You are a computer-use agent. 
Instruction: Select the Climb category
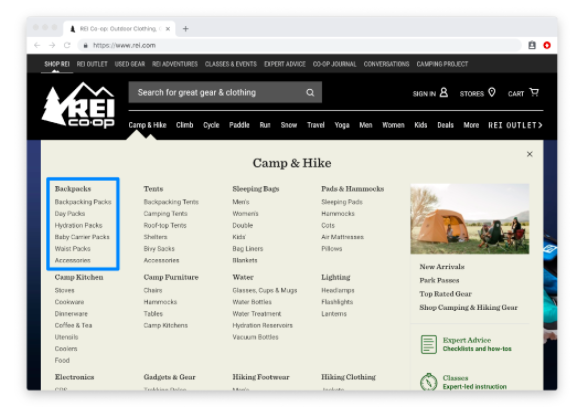point(185,125)
